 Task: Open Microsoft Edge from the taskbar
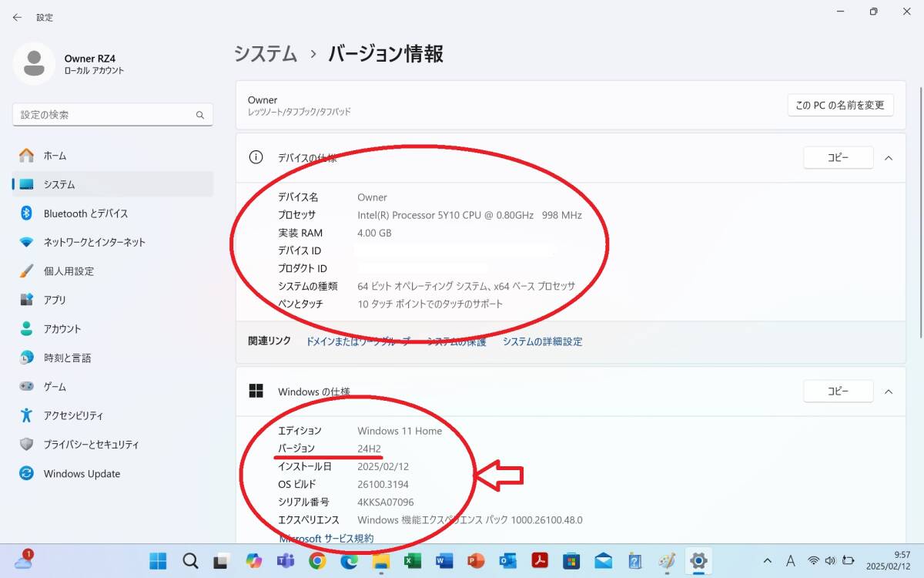click(349, 560)
